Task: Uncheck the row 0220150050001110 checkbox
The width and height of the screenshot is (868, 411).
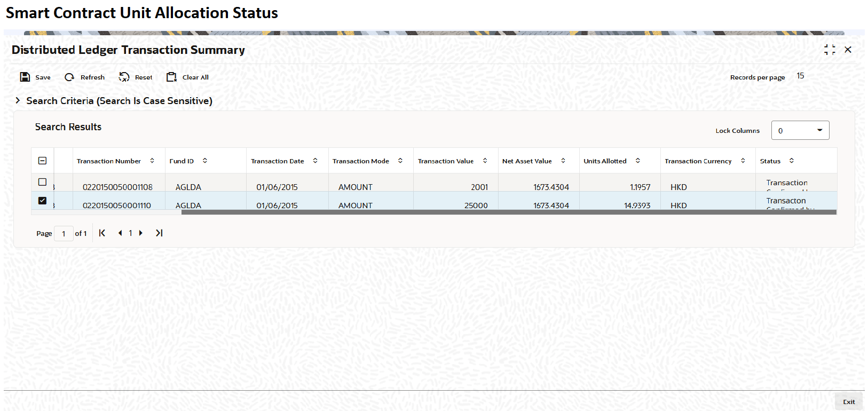Action: (43, 201)
